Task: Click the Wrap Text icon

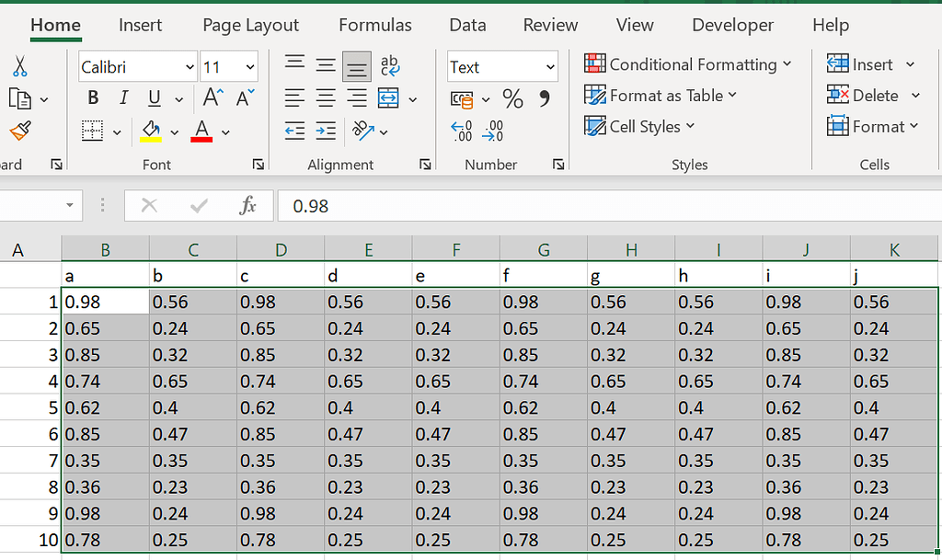Action: pyautogui.click(x=390, y=64)
